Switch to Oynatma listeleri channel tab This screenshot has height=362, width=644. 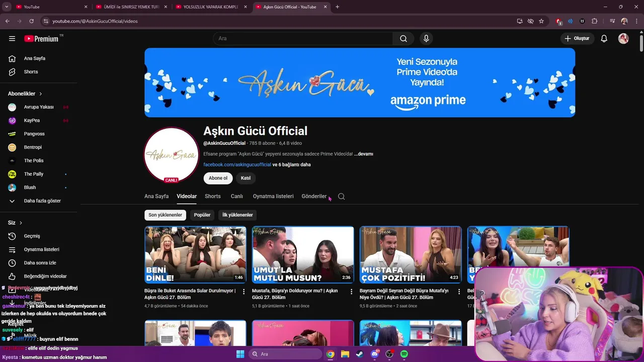tap(273, 197)
